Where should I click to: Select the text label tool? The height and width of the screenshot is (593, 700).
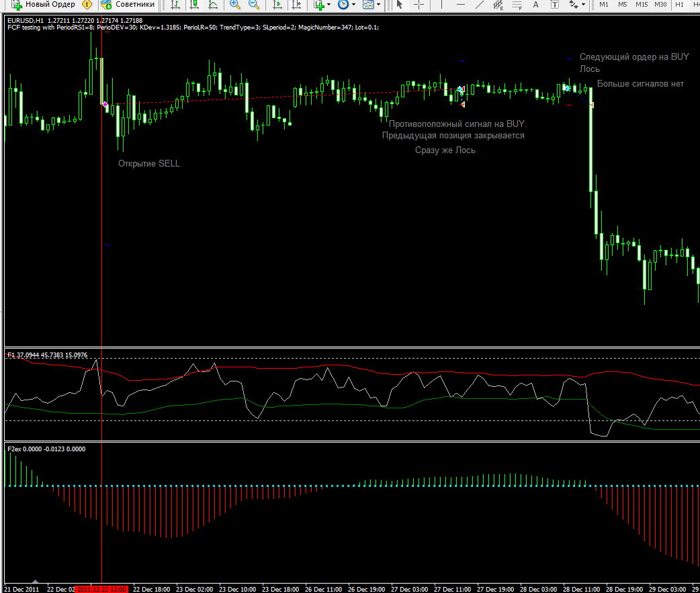[x=554, y=5]
